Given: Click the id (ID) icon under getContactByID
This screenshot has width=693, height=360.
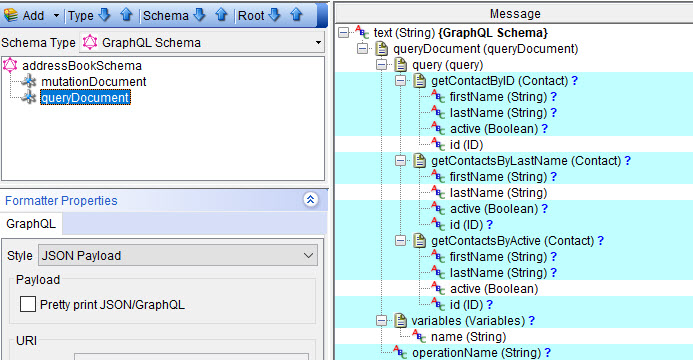Looking at the screenshot, I should pyautogui.click(x=438, y=144).
